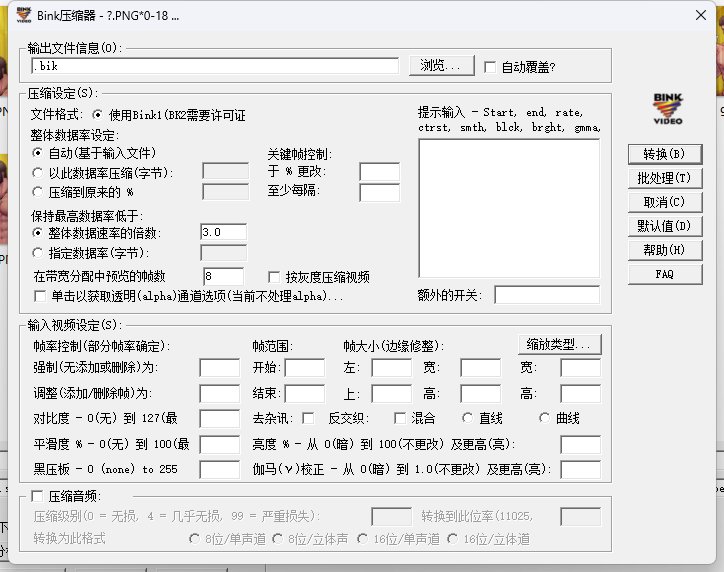Click the 对比度 contrast field
The height and width of the screenshot is (572, 724).
click(x=220, y=419)
